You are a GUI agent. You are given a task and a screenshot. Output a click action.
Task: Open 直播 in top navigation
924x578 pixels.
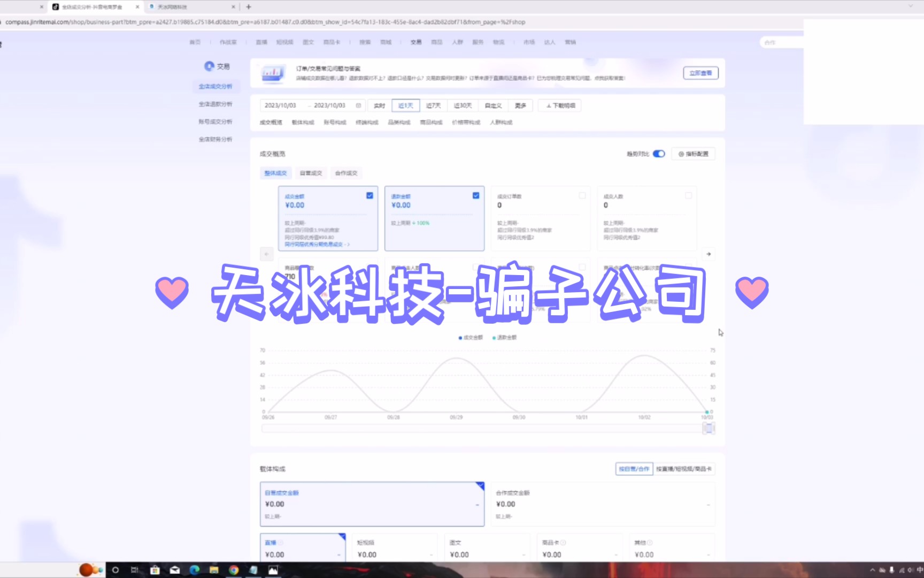pyautogui.click(x=261, y=42)
